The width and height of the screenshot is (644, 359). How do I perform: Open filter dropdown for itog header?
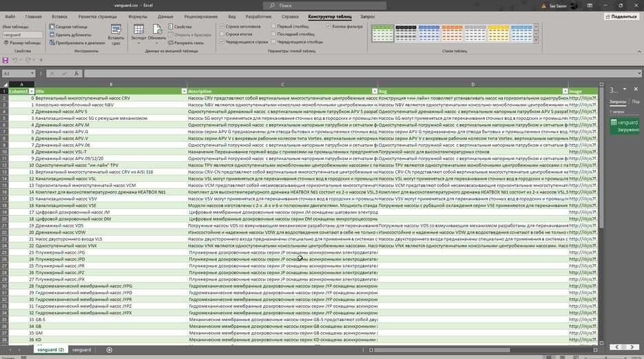point(565,91)
